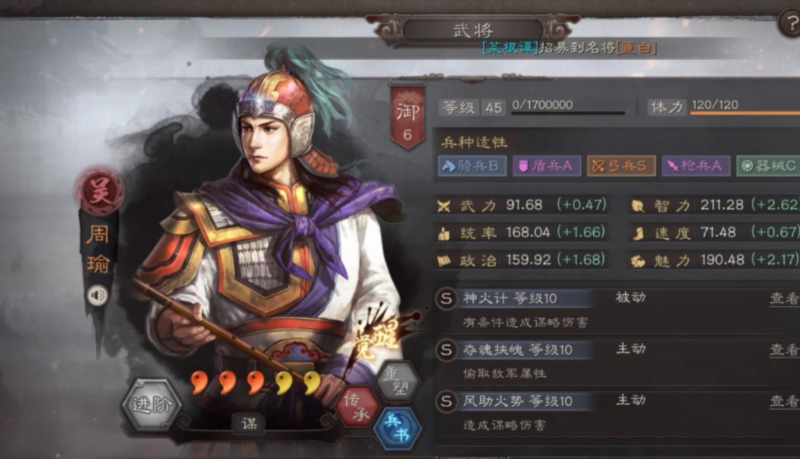The width and height of the screenshot is (800, 459).
Task: Select the 谋 tab below the stars
Action: 249,423
